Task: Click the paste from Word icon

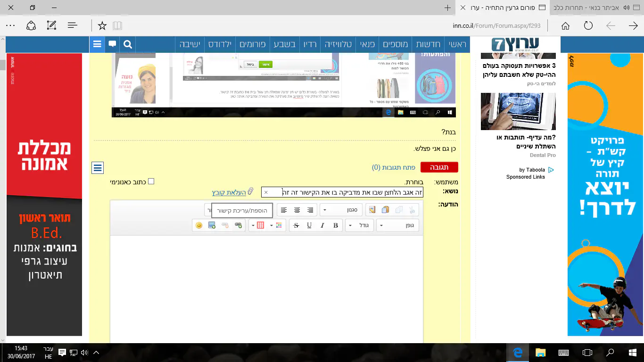Action: 372,210
